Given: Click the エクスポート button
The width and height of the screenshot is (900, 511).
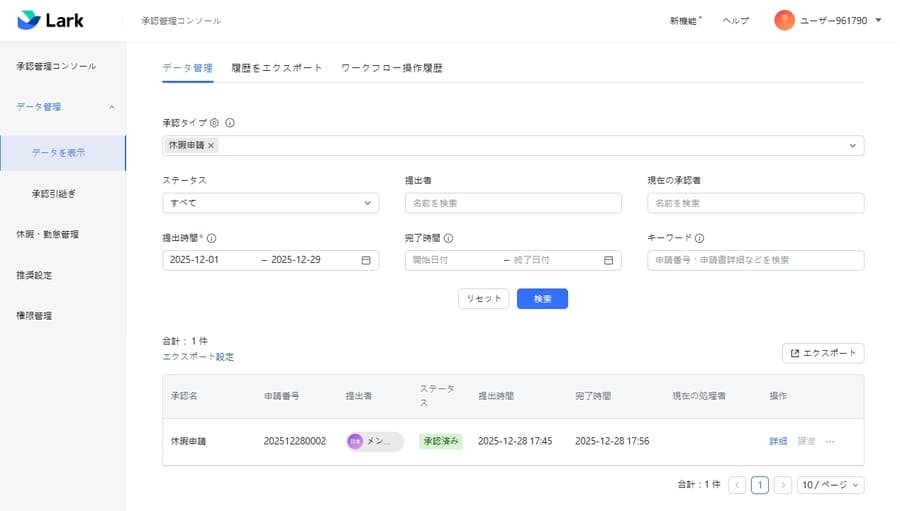Looking at the screenshot, I should pyautogui.click(x=823, y=353).
